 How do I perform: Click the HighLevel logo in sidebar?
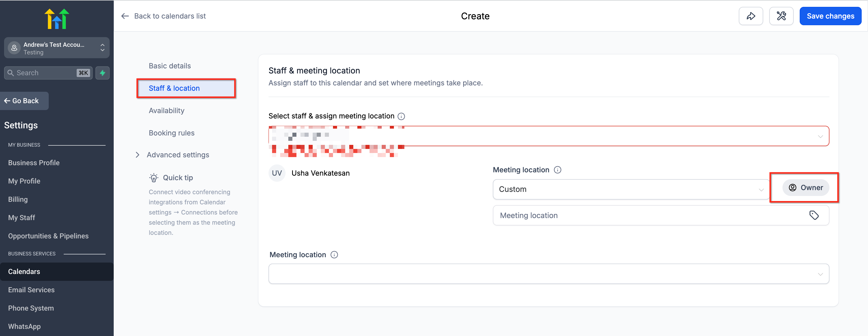(57, 19)
